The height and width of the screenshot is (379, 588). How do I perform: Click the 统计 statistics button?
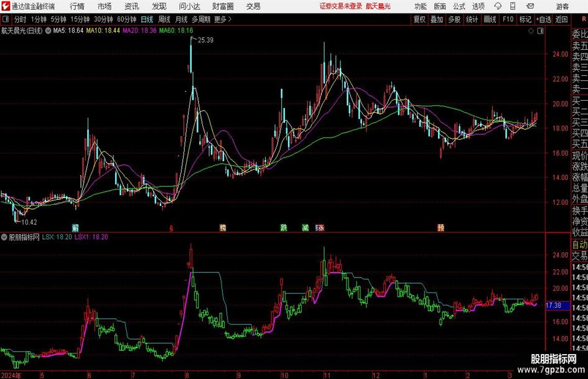(472, 19)
